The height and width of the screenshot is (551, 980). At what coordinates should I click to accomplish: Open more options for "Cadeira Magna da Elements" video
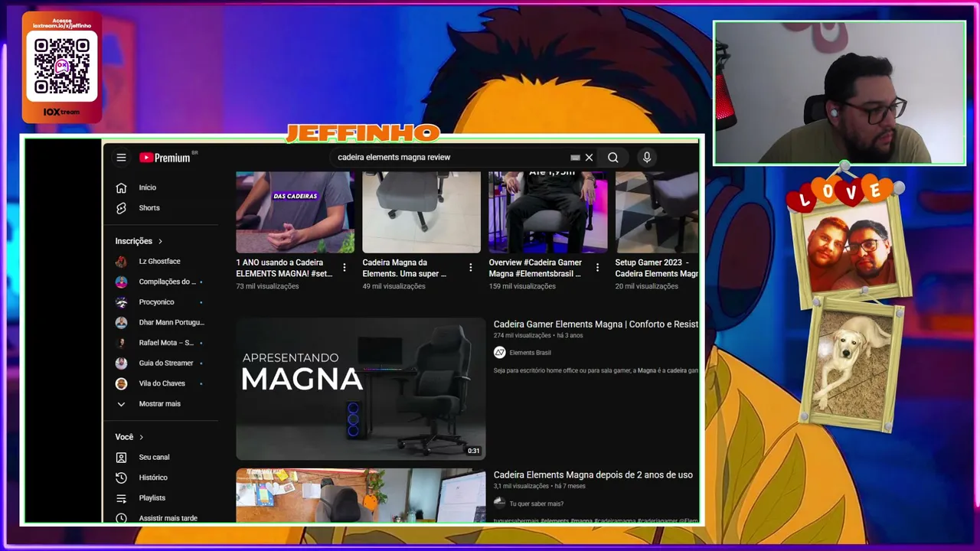point(471,268)
